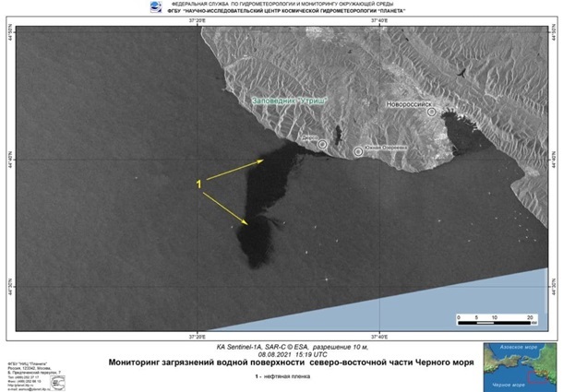Click the "Тел: (499) 252 37 17" phone line
The width and height of the screenshot is (563, 392).
21,378
